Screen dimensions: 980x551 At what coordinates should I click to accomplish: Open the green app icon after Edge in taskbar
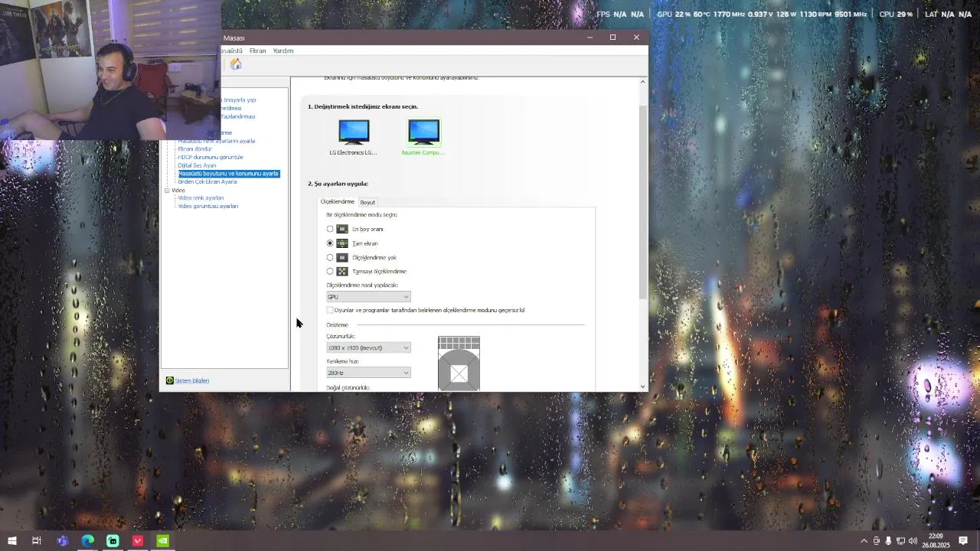click(113, 541)
